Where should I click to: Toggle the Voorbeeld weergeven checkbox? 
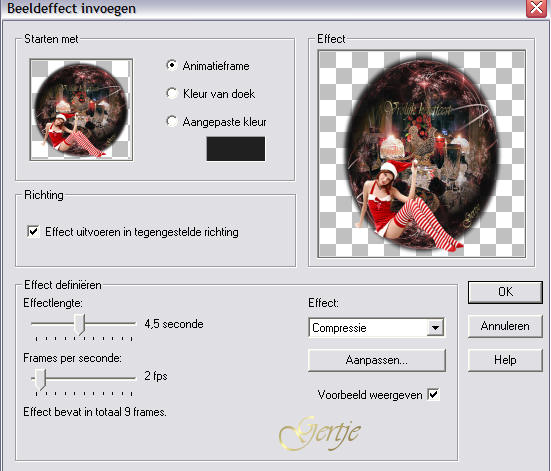click(x=433, y=394)
